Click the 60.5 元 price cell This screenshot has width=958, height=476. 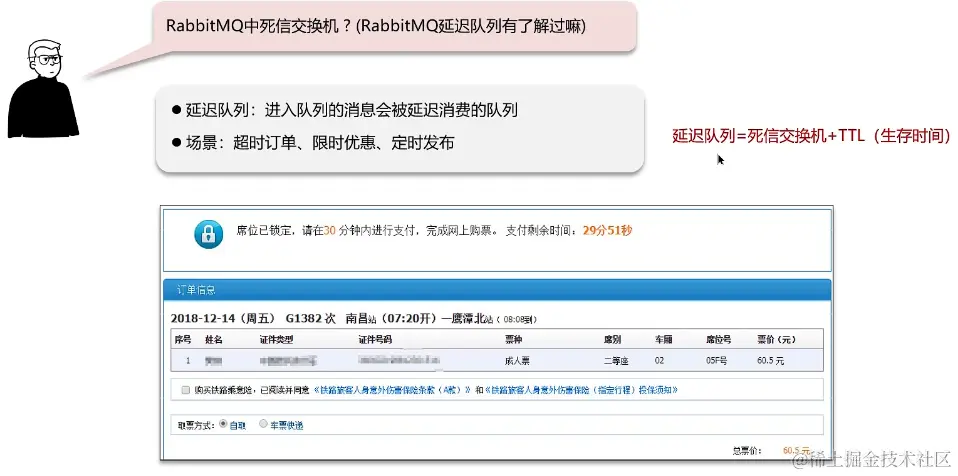(770, 361)
